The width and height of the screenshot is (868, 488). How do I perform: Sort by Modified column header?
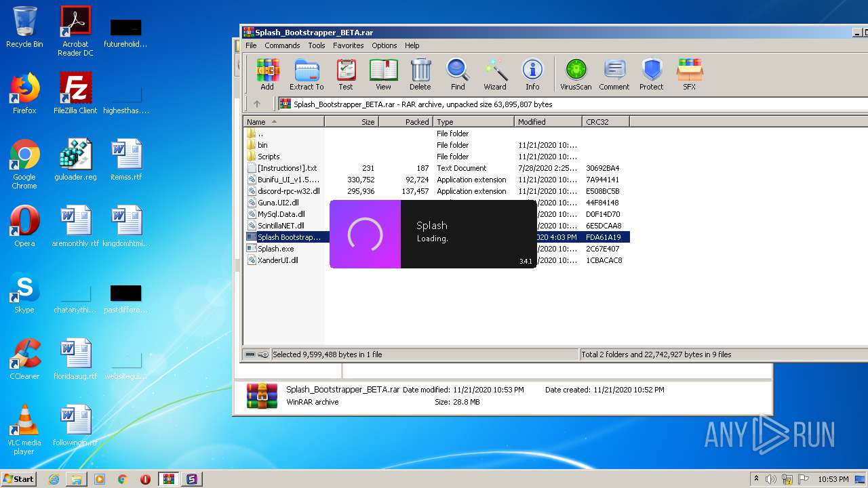click(x=548, y=122)
